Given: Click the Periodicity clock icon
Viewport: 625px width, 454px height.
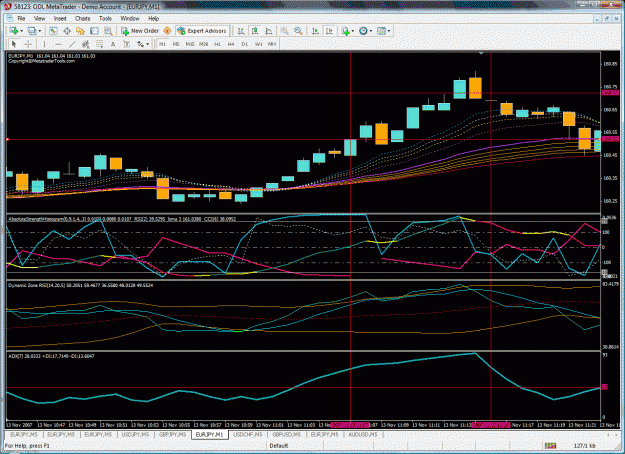Looking at the screenshot, I should point(363,31).
